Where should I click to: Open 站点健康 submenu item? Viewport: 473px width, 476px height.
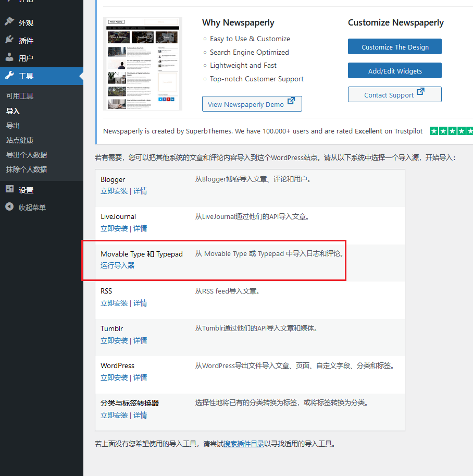20,140
